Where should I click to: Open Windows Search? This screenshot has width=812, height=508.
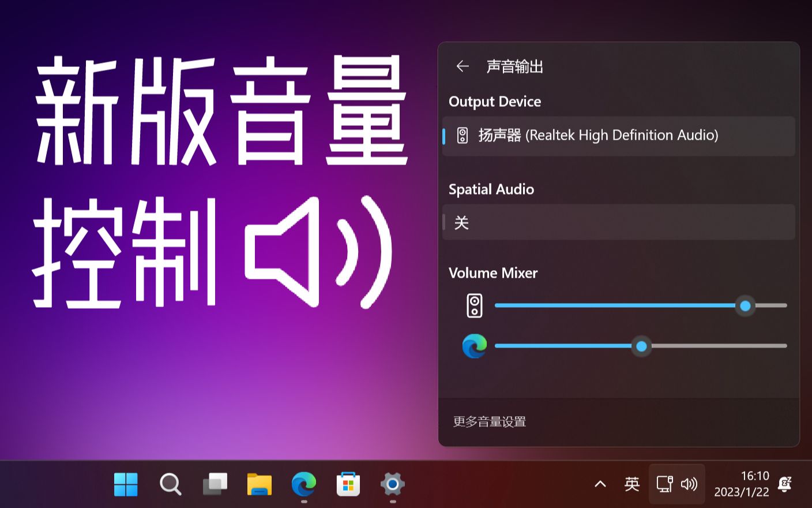coord(170,484)
